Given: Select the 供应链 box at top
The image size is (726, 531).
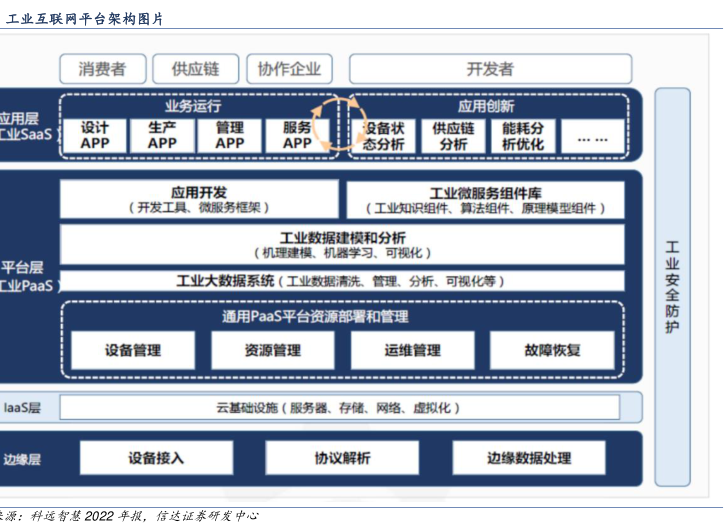Looking at the screenshot, I should pos(195,69).
